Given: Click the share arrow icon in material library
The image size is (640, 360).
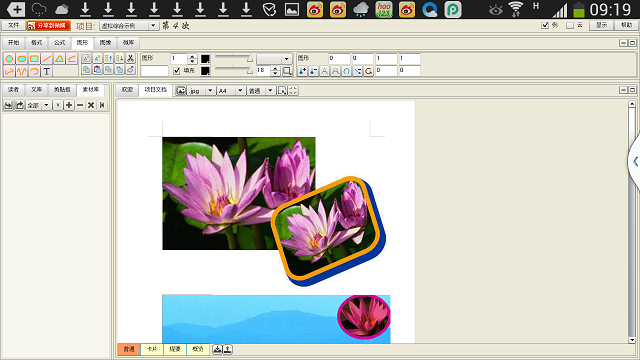Looking at the screenshot, I should tap(20, 105).
